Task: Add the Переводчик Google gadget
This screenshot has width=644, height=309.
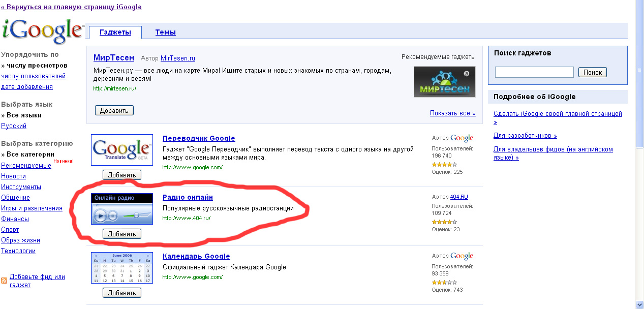Action: pyautogui.click(x=122, y=175)
